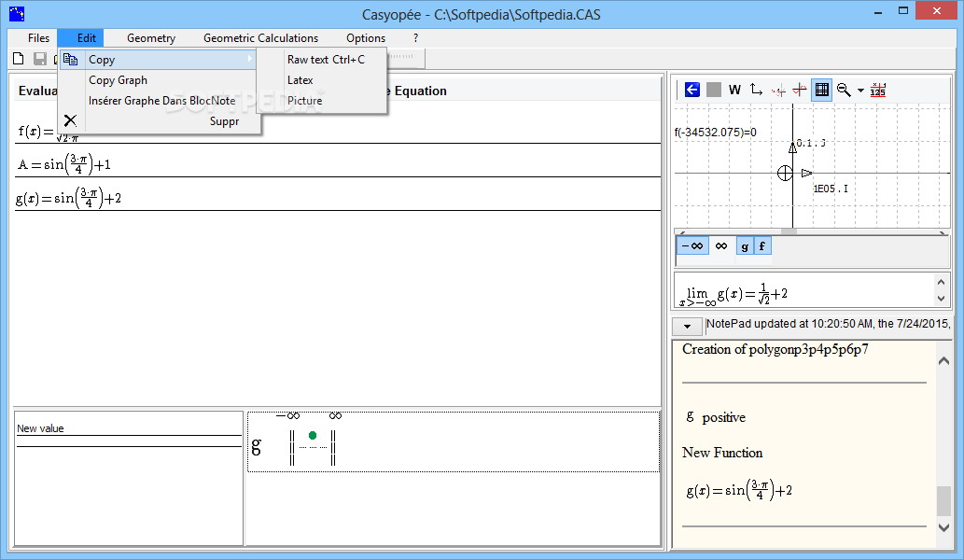
Task: Click the notepad scrollbar down arrow
Action: [943, 527]
